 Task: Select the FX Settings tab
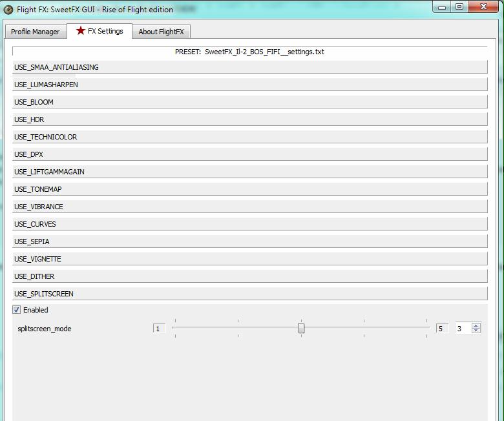100,31
